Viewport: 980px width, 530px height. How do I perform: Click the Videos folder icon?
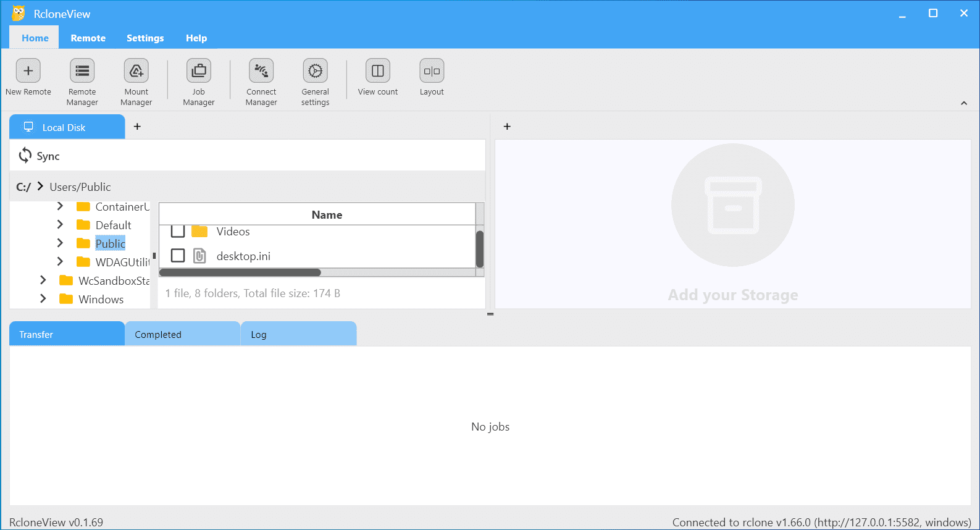click(199, 232)
